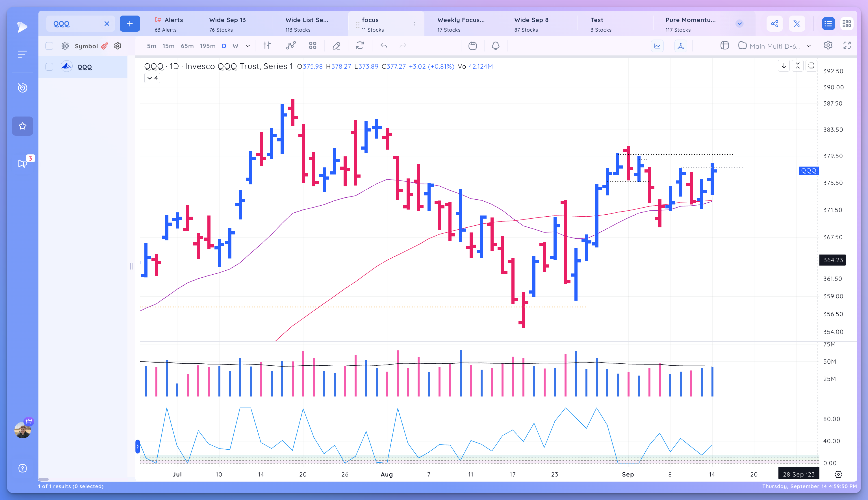Click the QQQ row in symbol list
This screenshot has height=500, width=868.
coord(83,67)
